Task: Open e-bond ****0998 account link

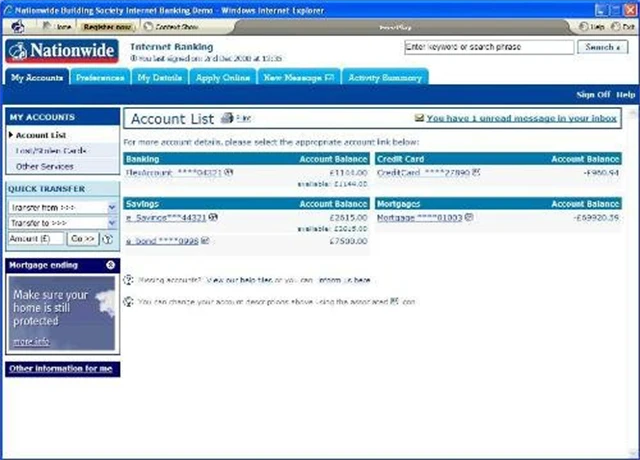Action: 162,241
